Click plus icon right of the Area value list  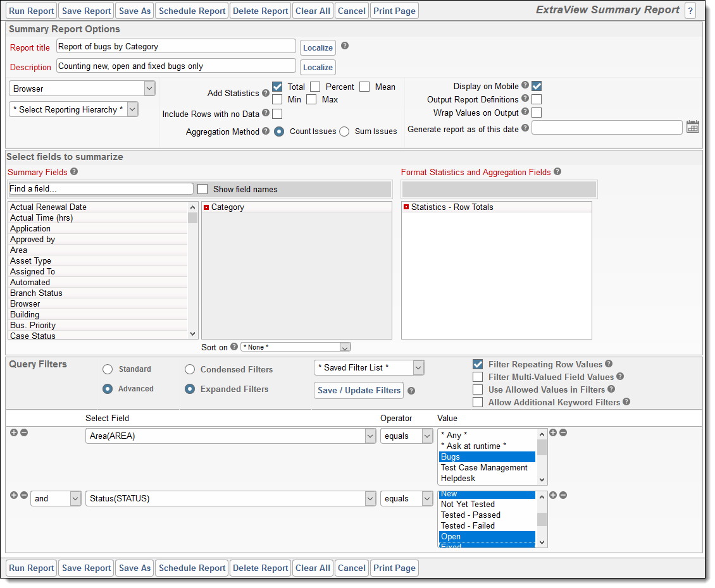pos(553,432)
